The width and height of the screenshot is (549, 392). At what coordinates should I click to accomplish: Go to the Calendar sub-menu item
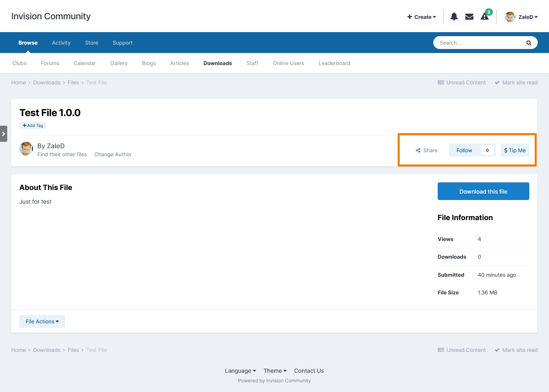[85, 63]
